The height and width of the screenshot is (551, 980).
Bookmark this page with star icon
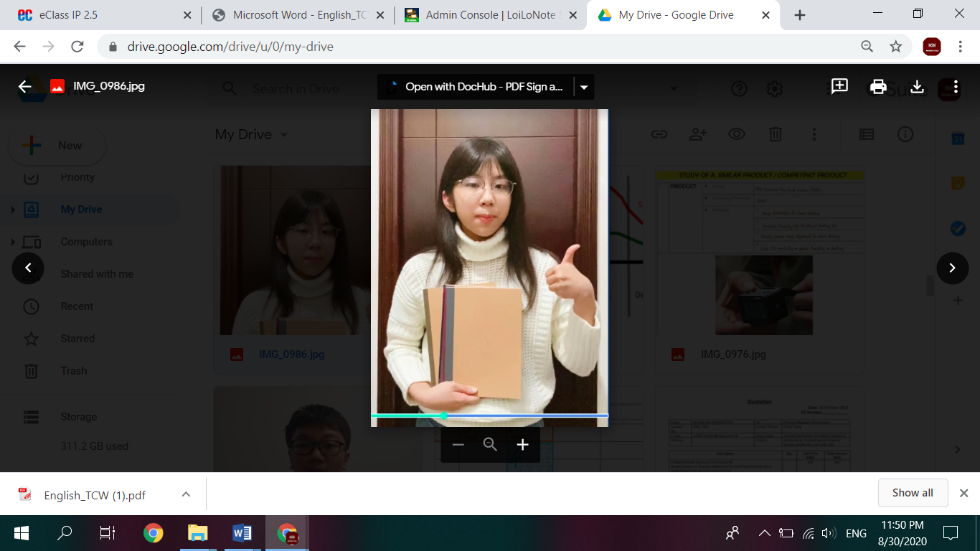pyautogui.click(x=895, y=47)
